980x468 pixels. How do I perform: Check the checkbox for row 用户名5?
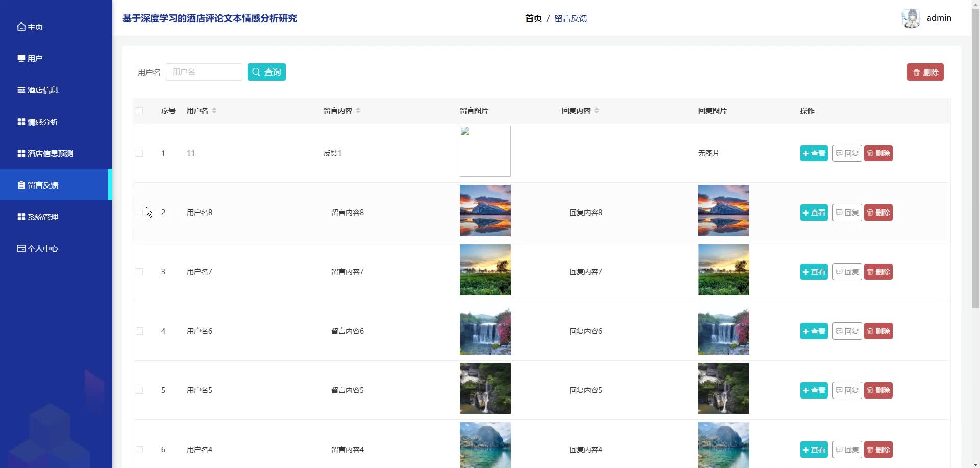[x=140, y=390]
